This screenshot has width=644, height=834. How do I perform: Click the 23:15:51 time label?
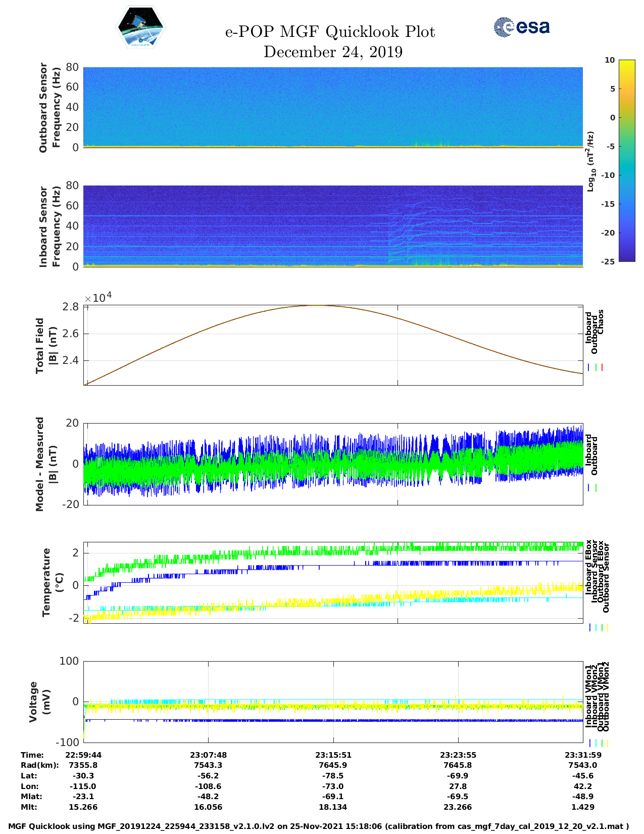click(x=333, y=755)
